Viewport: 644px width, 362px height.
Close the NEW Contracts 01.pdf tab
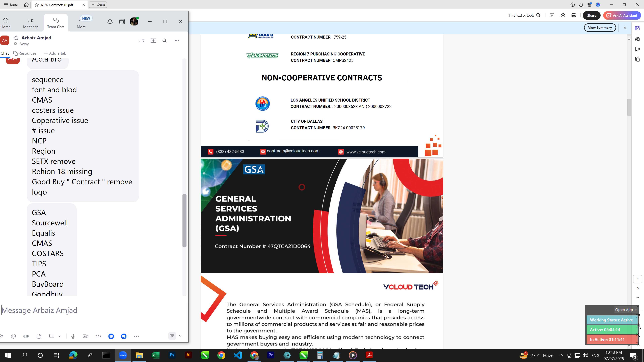coord(84,5)
